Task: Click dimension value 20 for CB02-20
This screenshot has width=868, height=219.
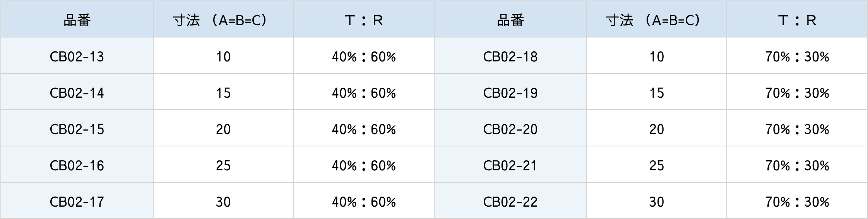Action: point(656,129)
